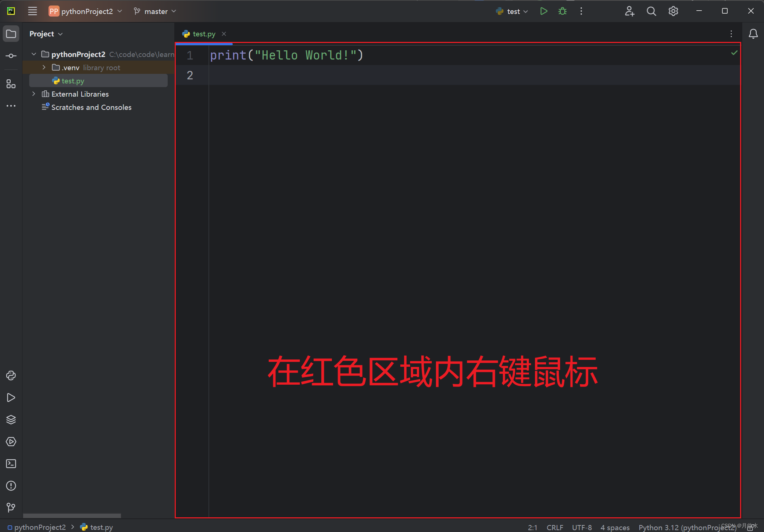Open the master branch dropdown
764x532 pixels.
click(x=156, y=11)
